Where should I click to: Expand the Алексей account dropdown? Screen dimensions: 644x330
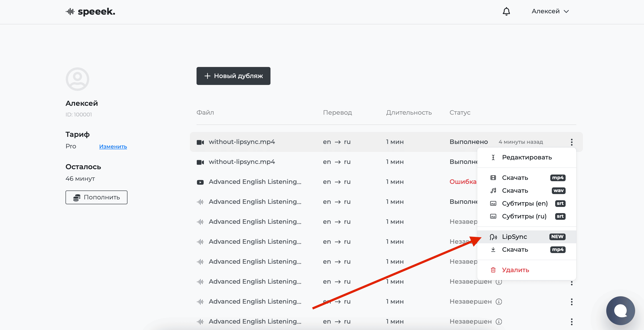(550, 12)
